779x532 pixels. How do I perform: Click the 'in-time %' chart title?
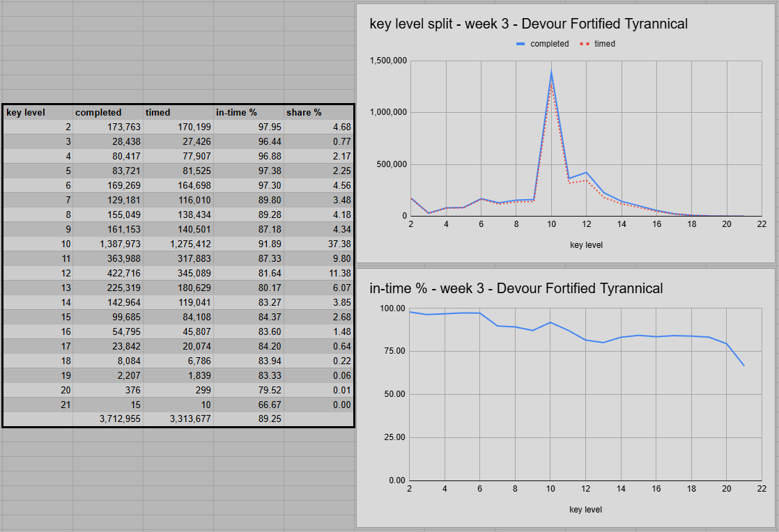[516, 288]
